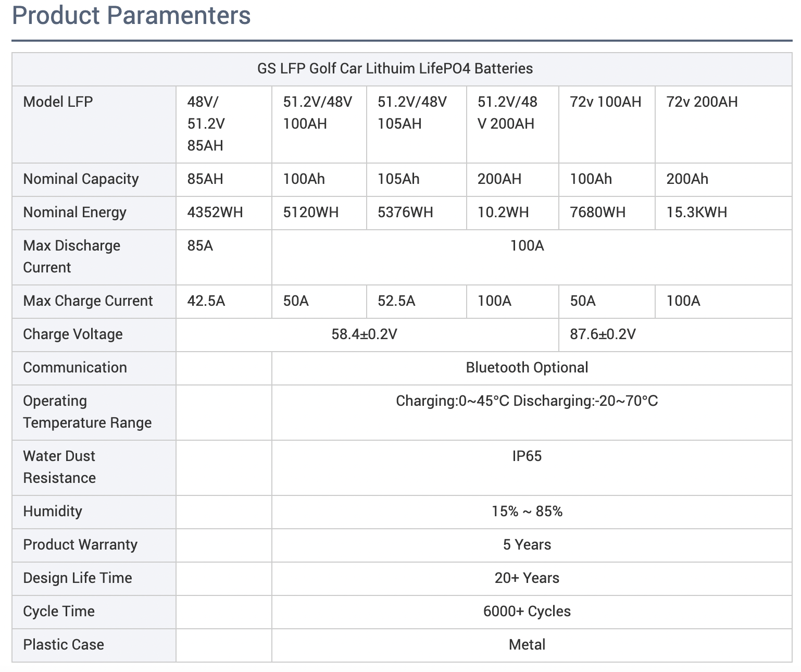
Task: Select the 48V/51.2V 85AH model cell
Action: [224, 125]
